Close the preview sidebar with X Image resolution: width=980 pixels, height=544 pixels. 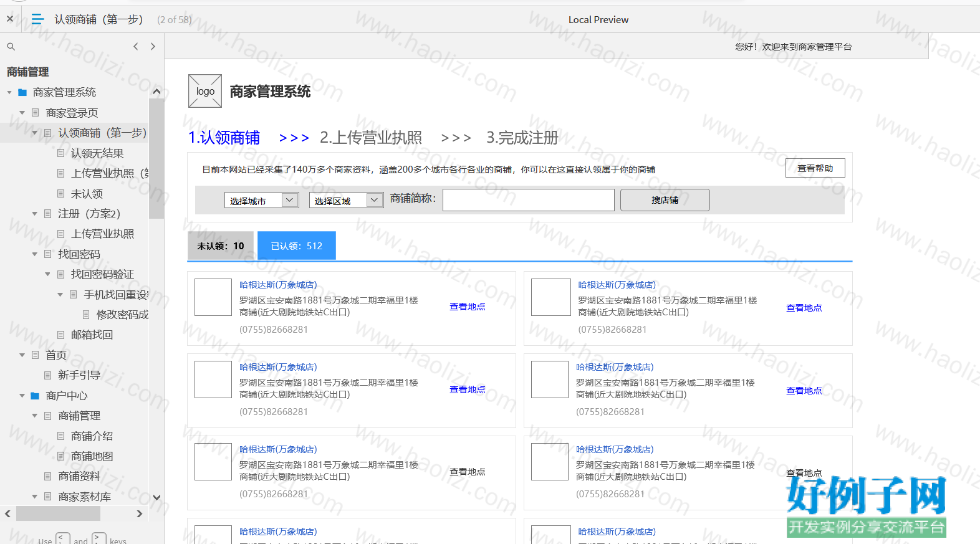pyautogui.click(x=10, y=19)
